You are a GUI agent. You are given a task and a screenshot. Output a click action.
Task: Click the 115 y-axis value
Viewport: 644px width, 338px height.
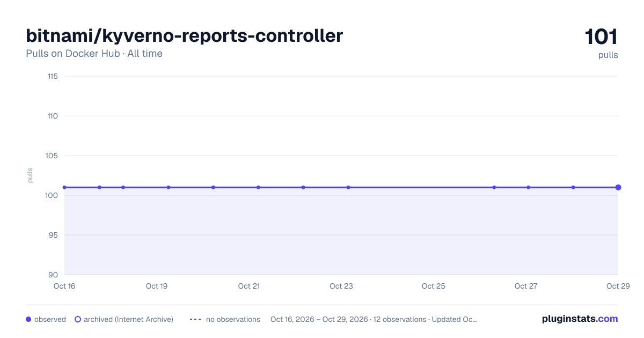tap(53, 76)
